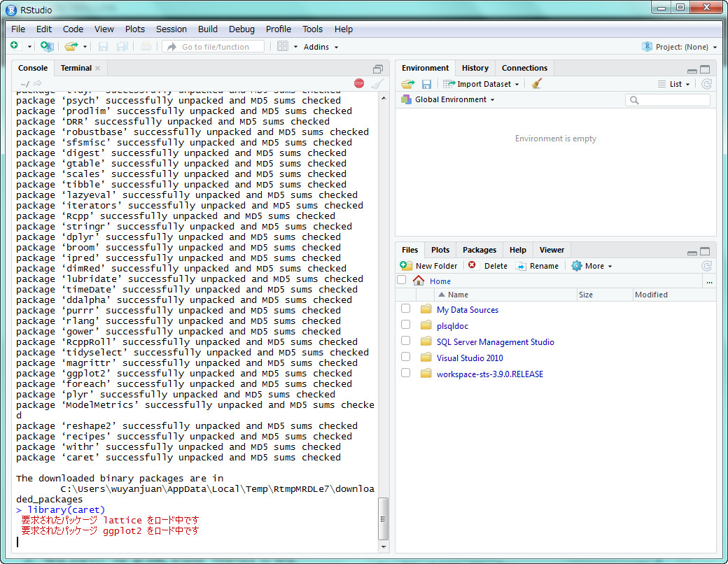The image size is (728, 564).
Task: Open the Visual Studio 2010 folder link
Action: (x=470, y=358)
